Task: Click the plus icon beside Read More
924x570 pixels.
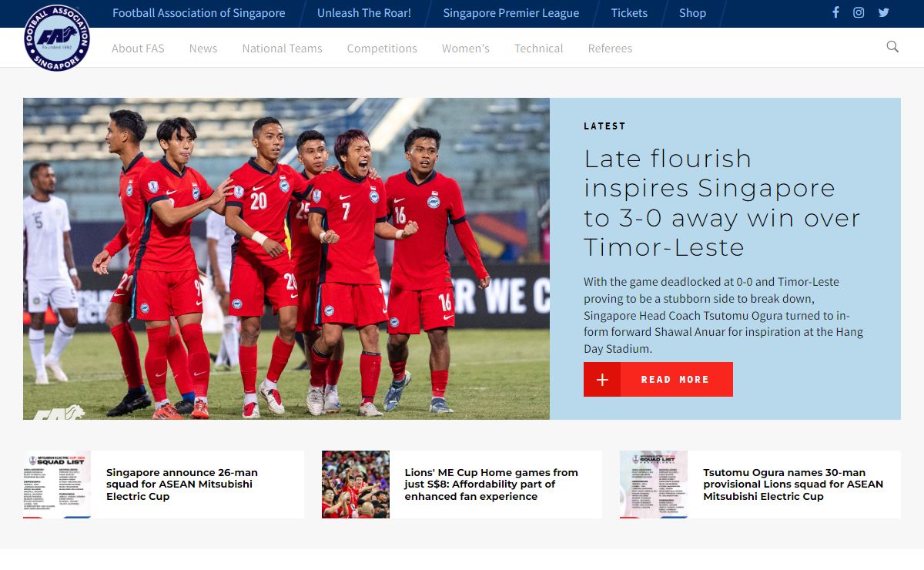Action: 602,380
